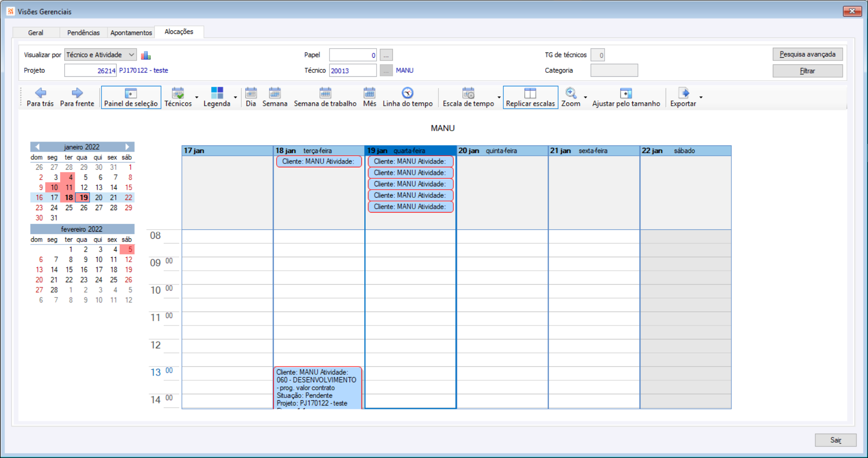The image size is (868, 458).
Task: Open Linha do tempo timeline view
Action: pos(408,97)
